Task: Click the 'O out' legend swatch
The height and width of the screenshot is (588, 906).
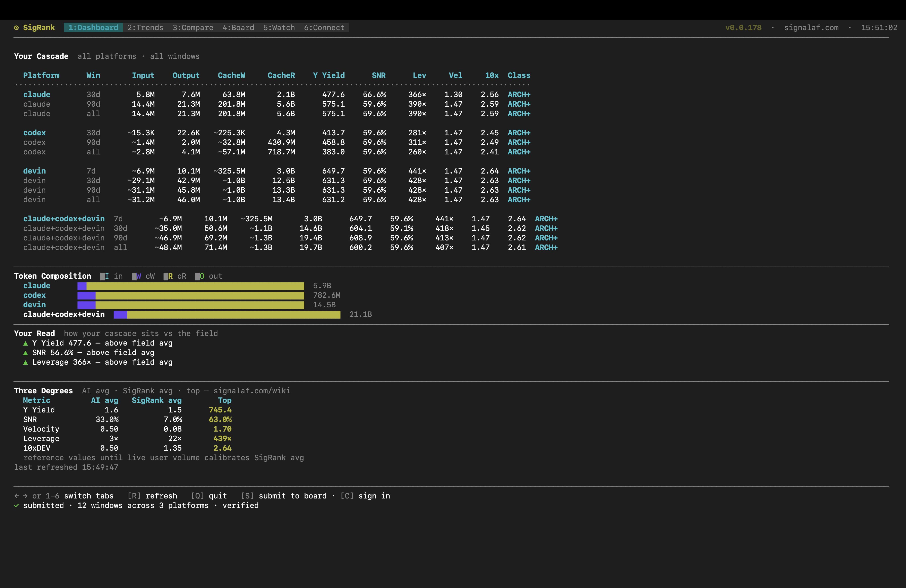Action: pos(198,276)
